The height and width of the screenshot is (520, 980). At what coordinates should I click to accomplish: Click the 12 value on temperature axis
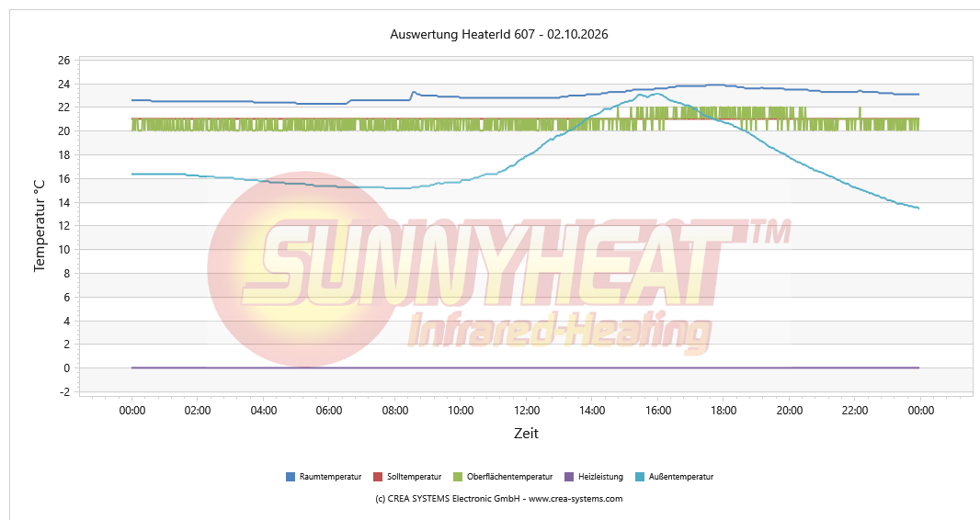pyautogui.click(x=63, y=226)
